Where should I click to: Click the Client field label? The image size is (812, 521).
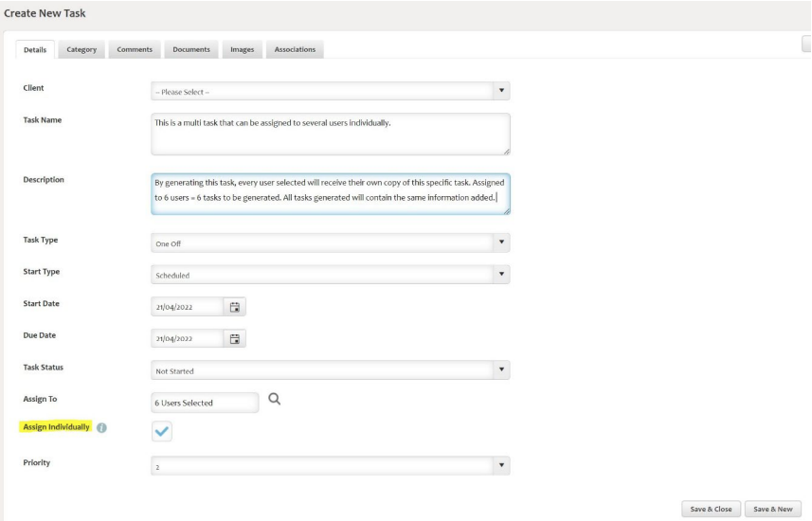pyautogui.click(x=33, y=88)
